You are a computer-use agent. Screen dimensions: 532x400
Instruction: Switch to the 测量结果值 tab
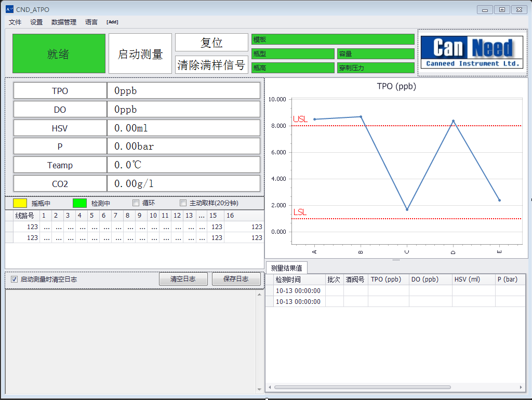tap(286, 268)
